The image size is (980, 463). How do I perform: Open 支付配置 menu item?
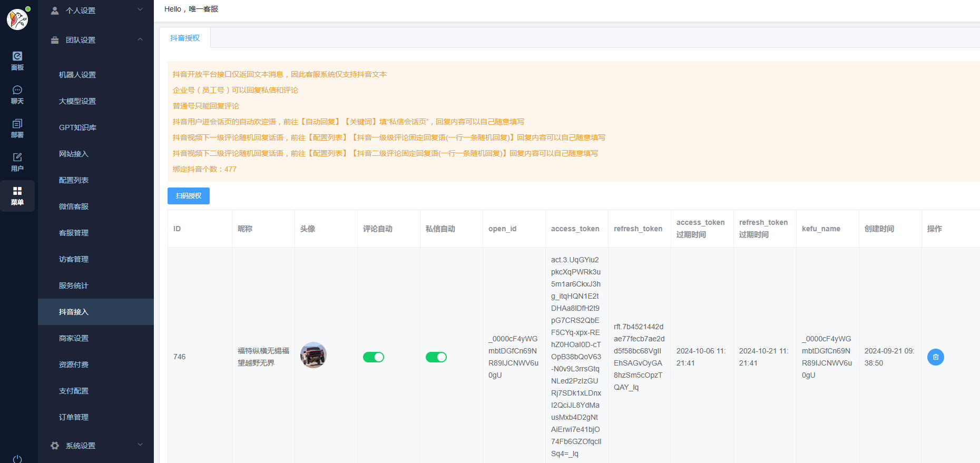click(x=96, y=391)
